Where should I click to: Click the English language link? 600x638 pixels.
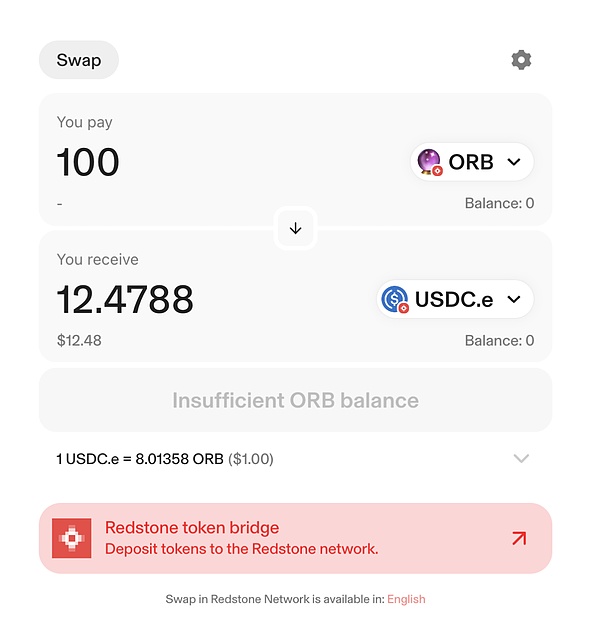[x=406, y=599]
